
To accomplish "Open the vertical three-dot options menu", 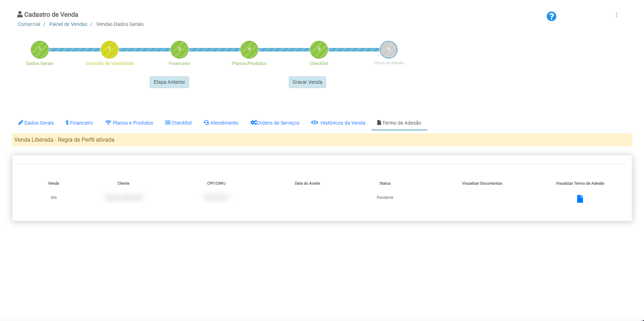I will (616, 15).
